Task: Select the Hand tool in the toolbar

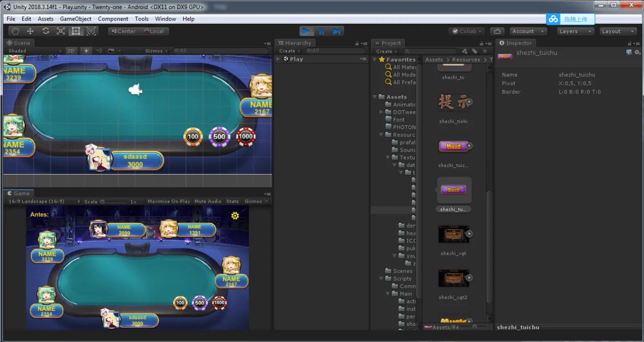Action: click(15, 31)
